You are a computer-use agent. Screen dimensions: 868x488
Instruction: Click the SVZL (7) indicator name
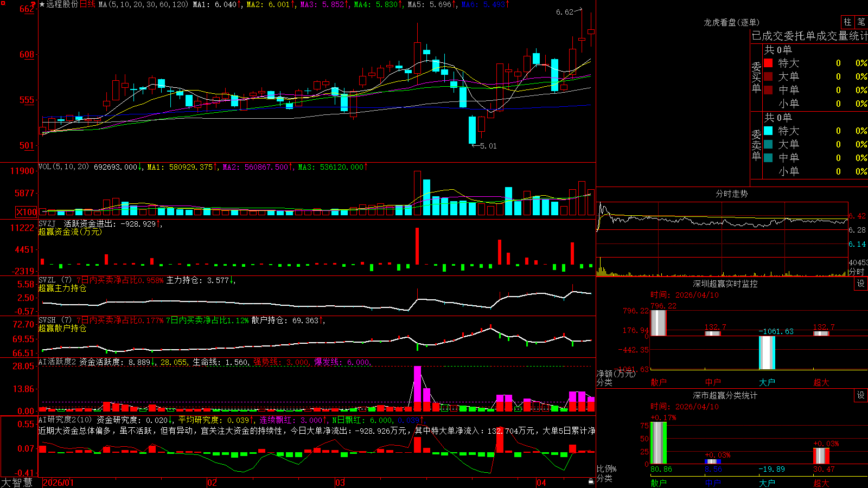click(x=55, y=280)
